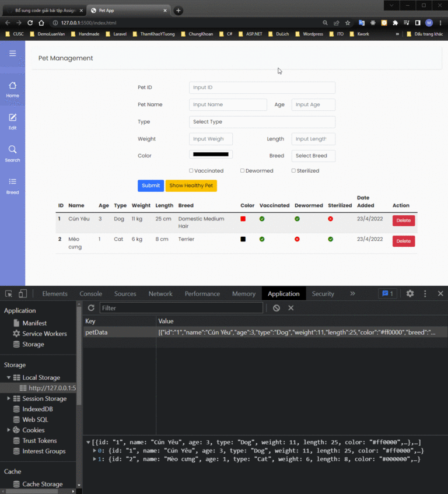Open the pet Color picker swatch
The width and height of the screenshot is (448, 494).
[211, 154]
